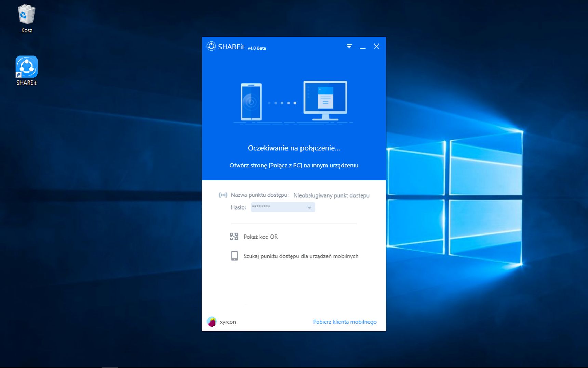Click the Oczekiwanie na połączenie... heading
This screenshot has width=588, height=368.
point(294,148)
